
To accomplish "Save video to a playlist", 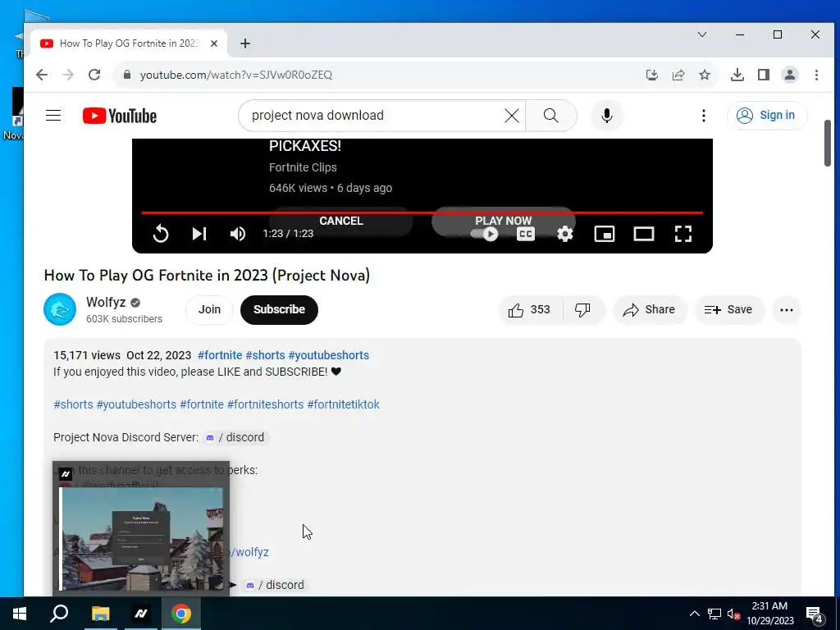I will coord(728,309).
